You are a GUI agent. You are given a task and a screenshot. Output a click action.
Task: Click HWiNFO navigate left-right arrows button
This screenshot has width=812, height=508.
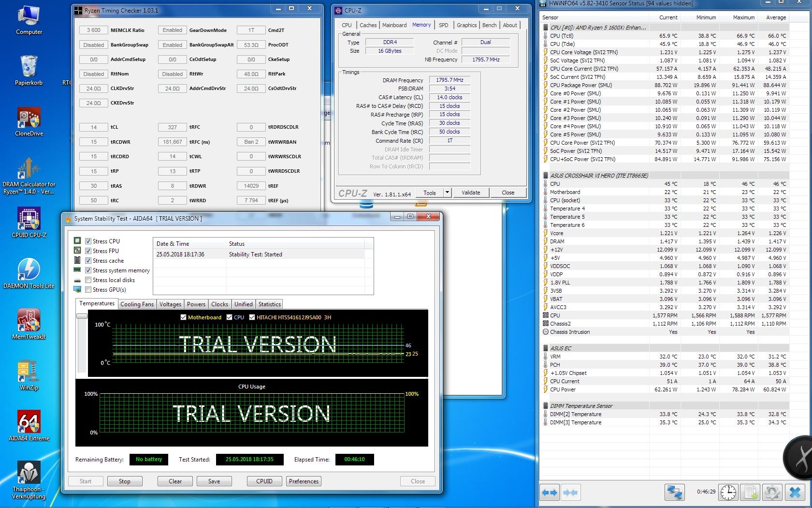[550, 493]
